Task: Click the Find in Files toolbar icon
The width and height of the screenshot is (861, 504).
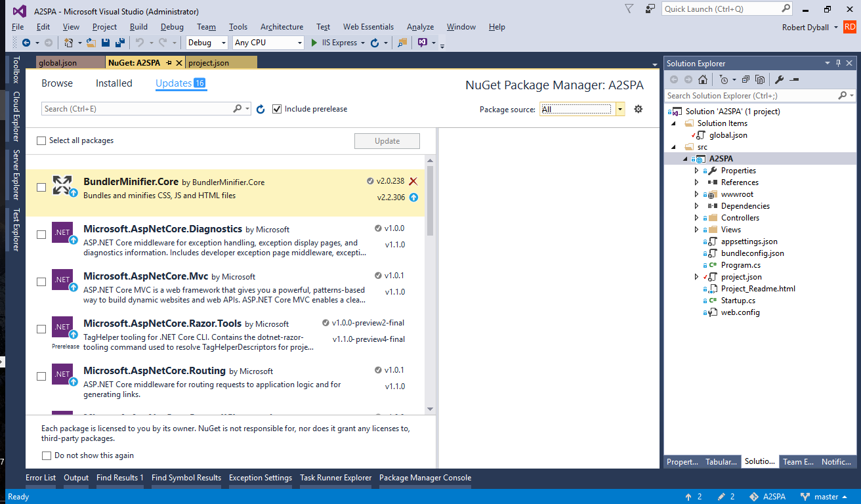Action: click(x=402, y=43)
